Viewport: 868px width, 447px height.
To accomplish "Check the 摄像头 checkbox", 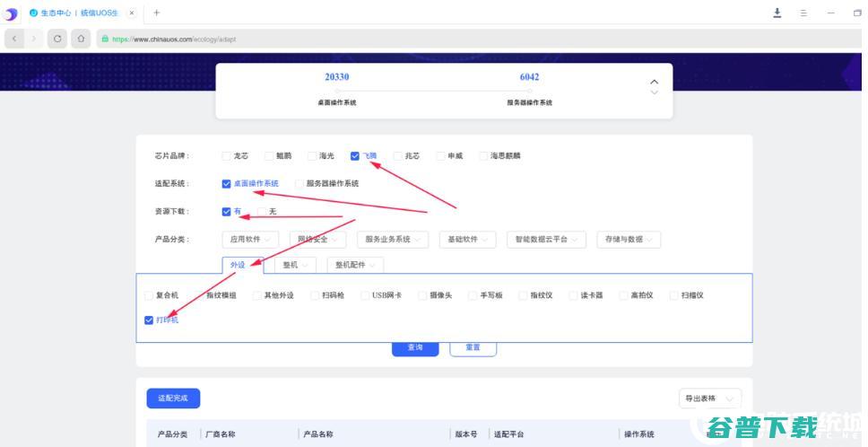I will pos(422,296).
